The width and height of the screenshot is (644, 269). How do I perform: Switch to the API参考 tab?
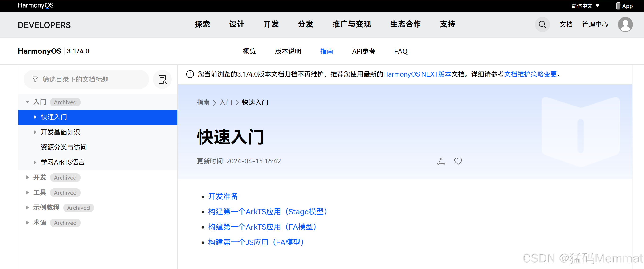[364, 51]
